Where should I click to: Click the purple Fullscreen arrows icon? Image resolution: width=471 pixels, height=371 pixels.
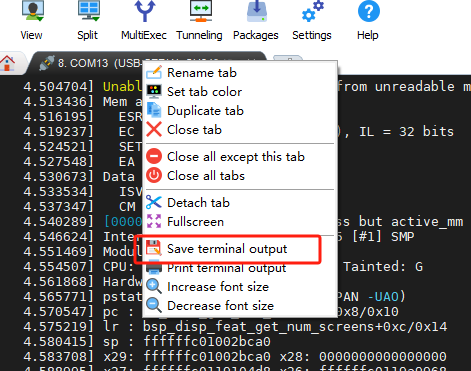point(154,221)
